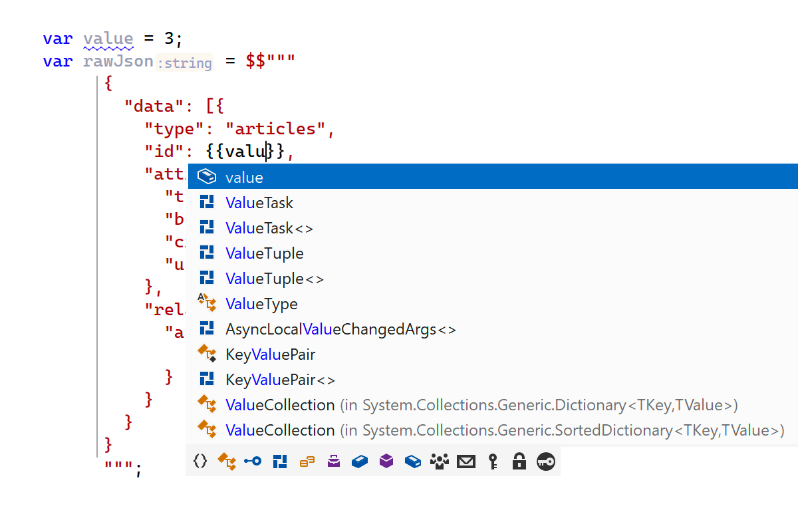Pick the non-generic ValueTuple suggestion
Screen dimensions: 798x532
264,253
